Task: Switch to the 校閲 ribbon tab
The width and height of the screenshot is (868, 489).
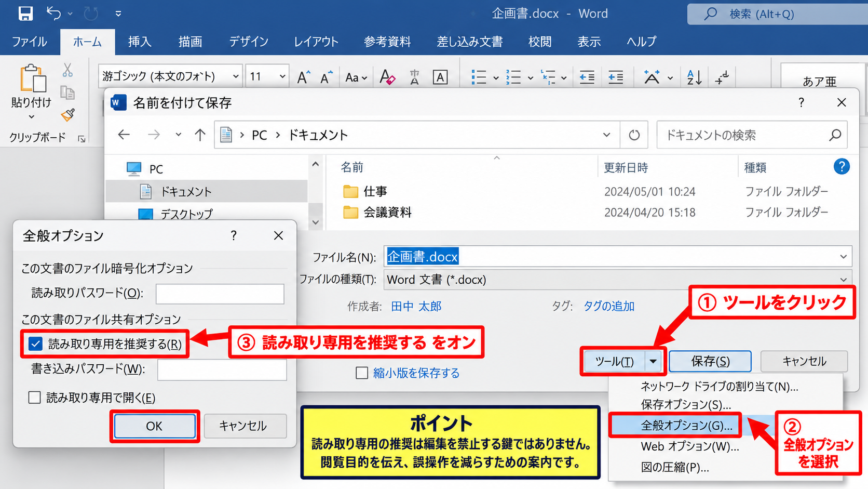Action: (540, 42)
